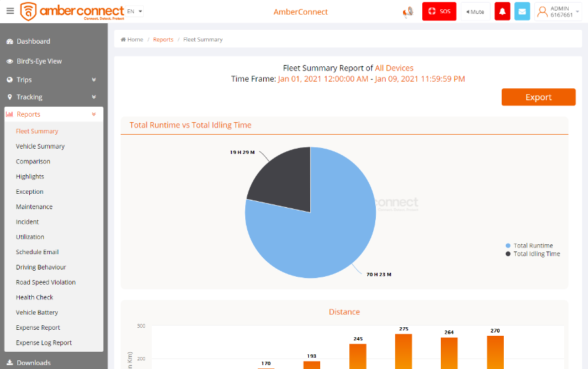Open the EN language dropdown
The image size is (588, 369).
[135, 11]
